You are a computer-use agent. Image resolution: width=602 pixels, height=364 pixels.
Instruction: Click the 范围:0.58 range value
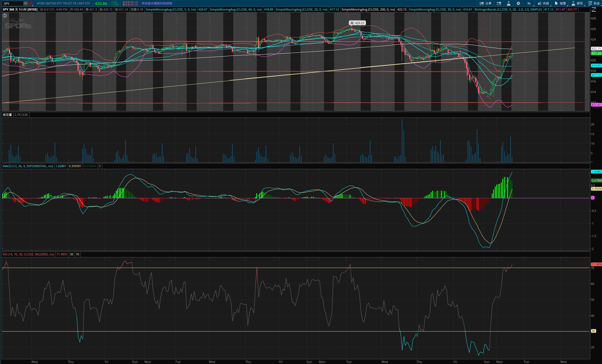pyautogui.click(x=137, y=9)
